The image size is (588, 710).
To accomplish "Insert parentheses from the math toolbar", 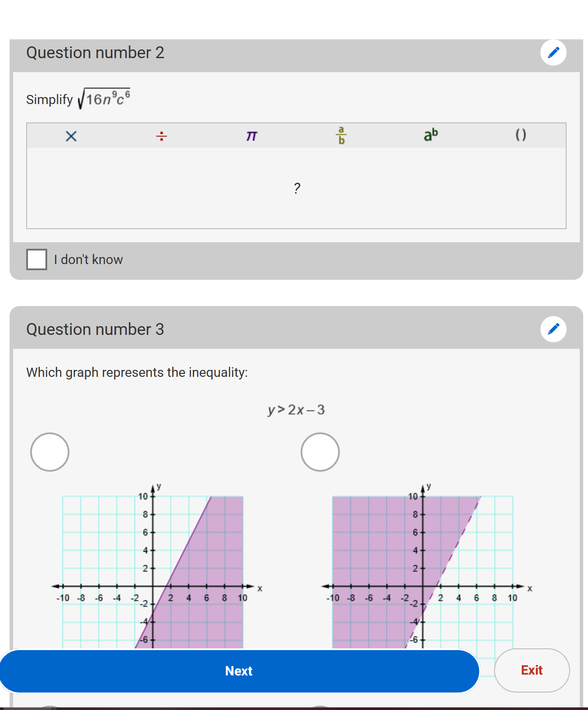I will (x=521, y=135).
